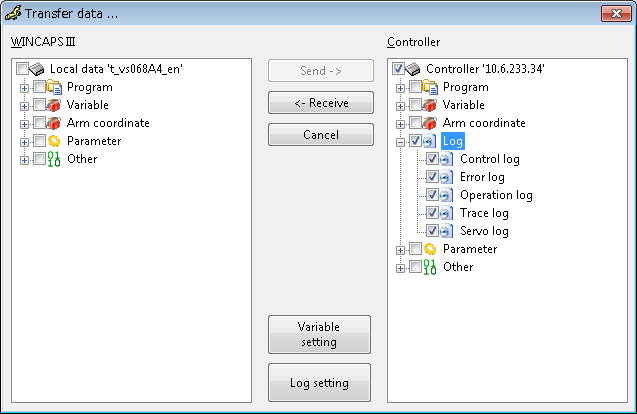Open the Log setting dialog
Viewport: 637px width, 414px height.
[x=319, y=382]
